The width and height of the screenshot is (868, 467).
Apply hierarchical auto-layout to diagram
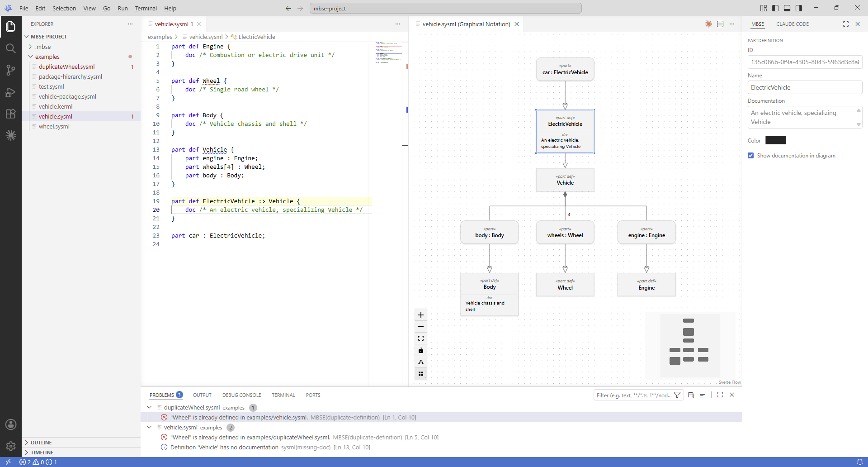pyautogui.click(x=421, y=362)
